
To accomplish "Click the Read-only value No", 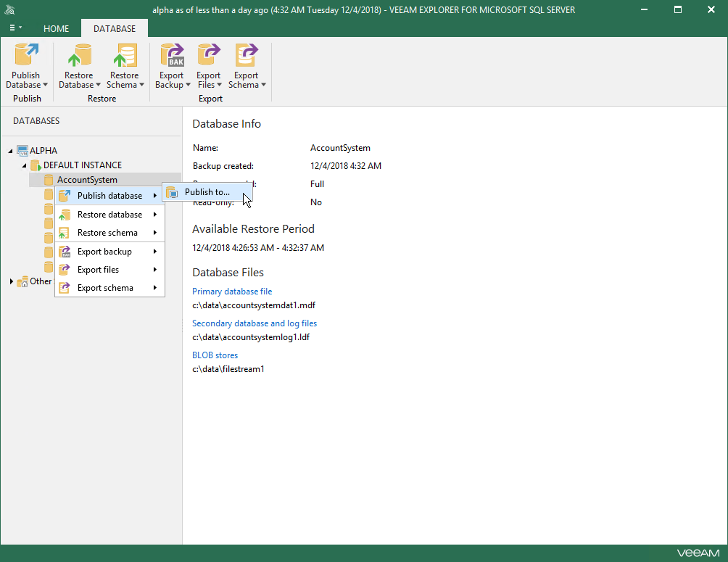I will (316, 202).
